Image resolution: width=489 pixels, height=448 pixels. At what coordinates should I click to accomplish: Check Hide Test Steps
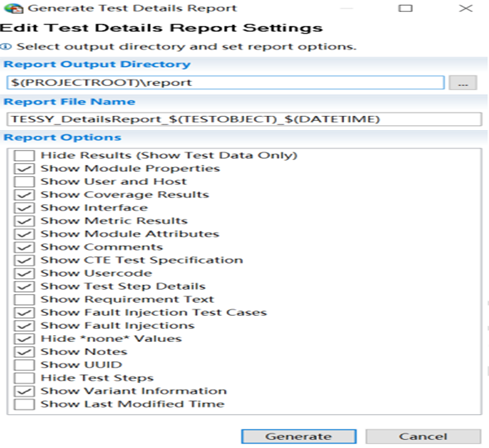[x=24, y=378]
